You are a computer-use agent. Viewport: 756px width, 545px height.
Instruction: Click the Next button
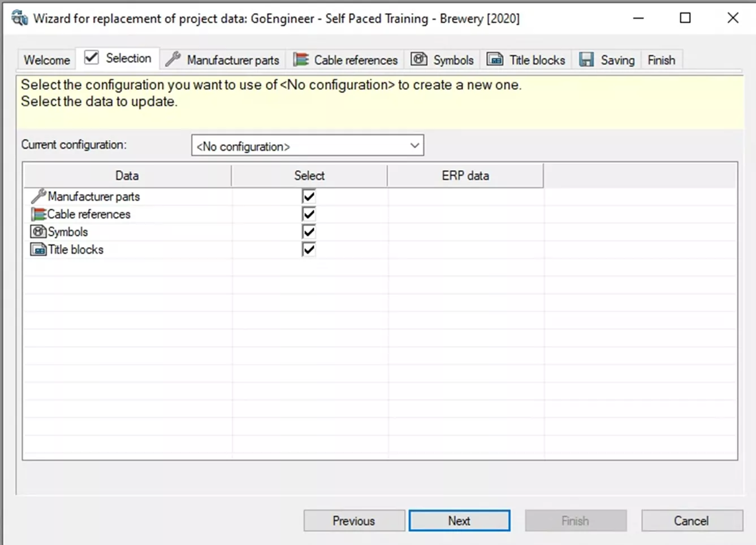(459, 521)
